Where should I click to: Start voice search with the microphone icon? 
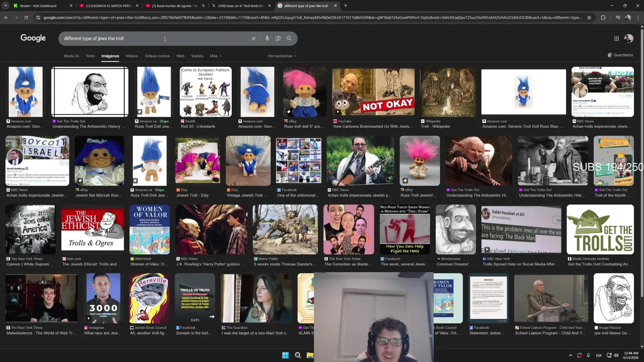click(267, 39)
